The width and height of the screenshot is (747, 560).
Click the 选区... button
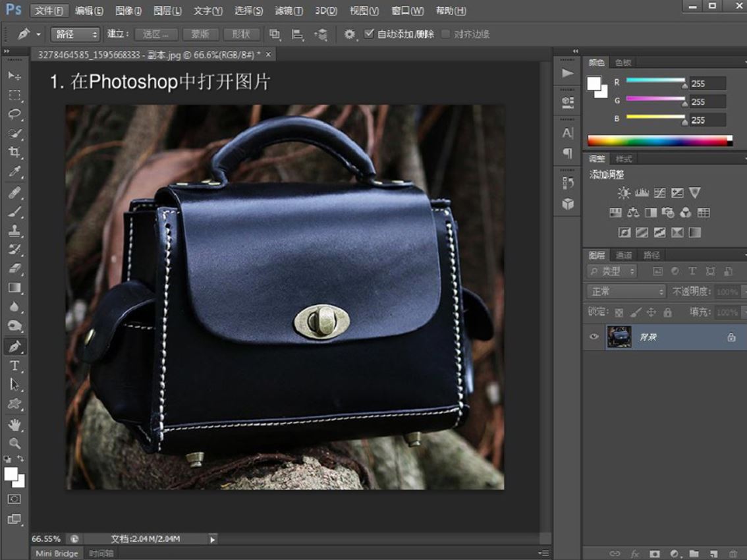tap(155, 34)
